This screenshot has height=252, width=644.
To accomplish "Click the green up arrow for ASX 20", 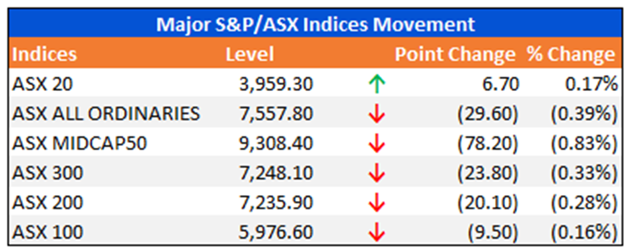I will (x=377, y=85).
